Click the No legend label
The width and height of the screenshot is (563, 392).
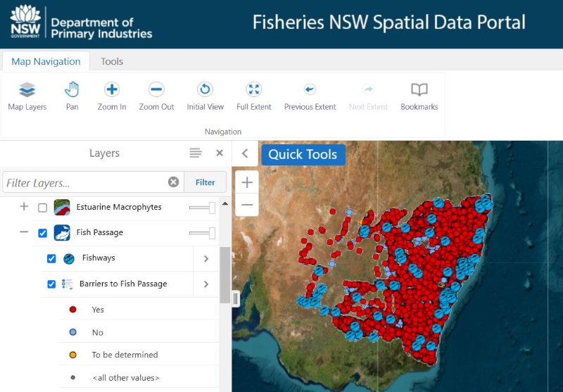point(97,332)
